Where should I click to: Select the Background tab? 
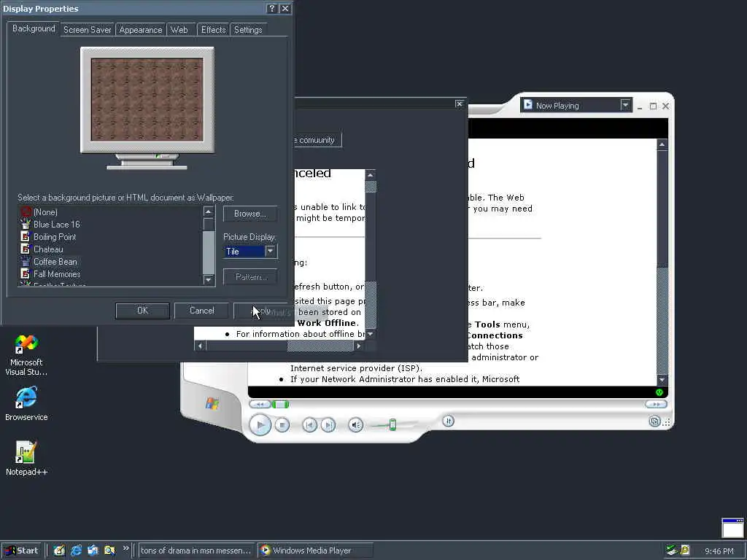click(34, 28)
